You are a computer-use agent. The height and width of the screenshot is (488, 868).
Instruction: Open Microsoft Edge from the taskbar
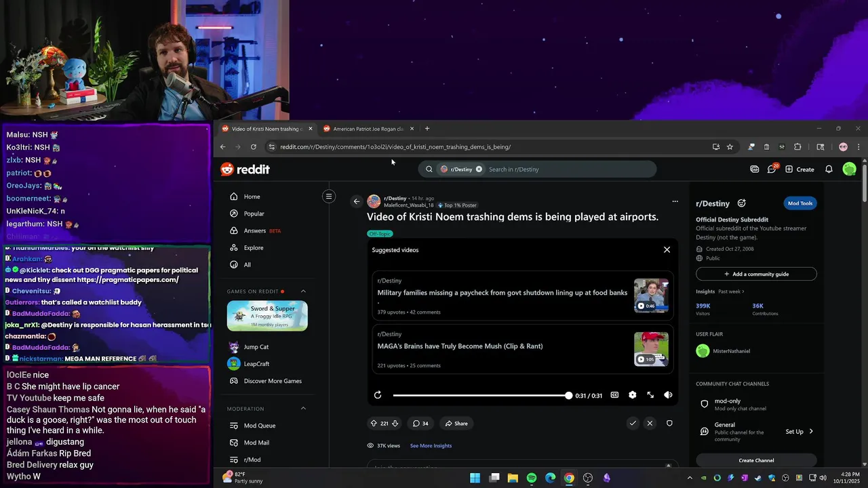point(550,478)
